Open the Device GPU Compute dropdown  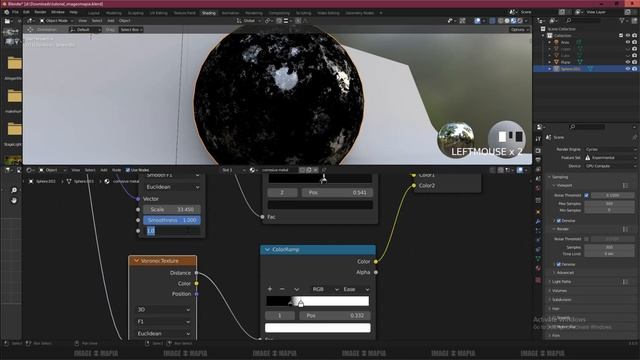pyautogui.click(x=610, y=166)
